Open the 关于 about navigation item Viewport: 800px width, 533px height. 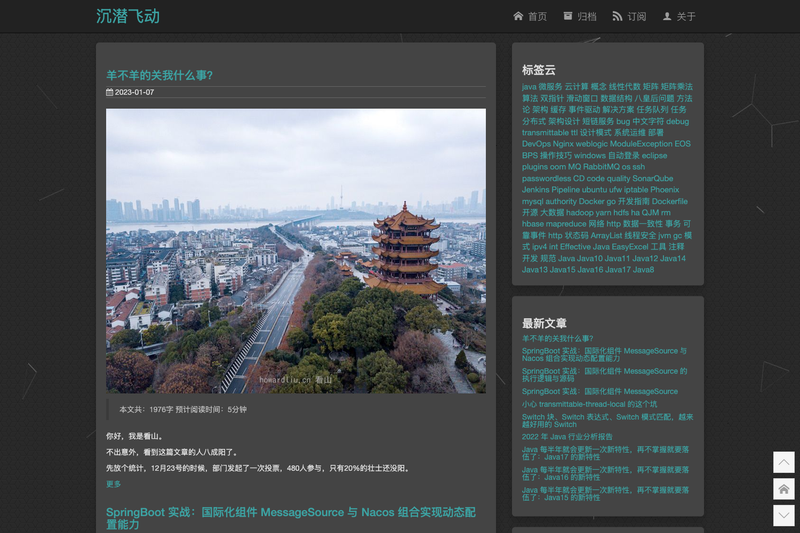[x=679, y=16]
